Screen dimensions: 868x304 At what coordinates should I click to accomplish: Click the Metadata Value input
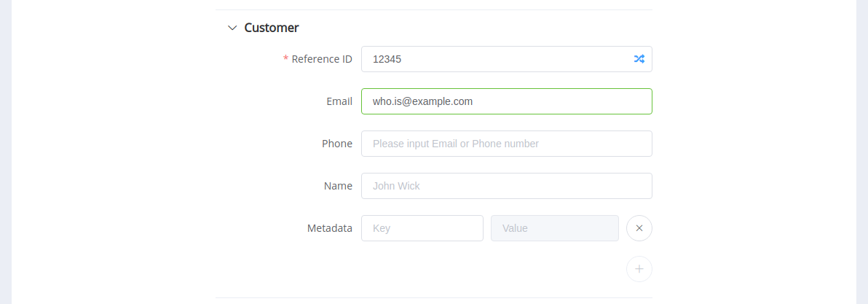(x=555, y=228)
